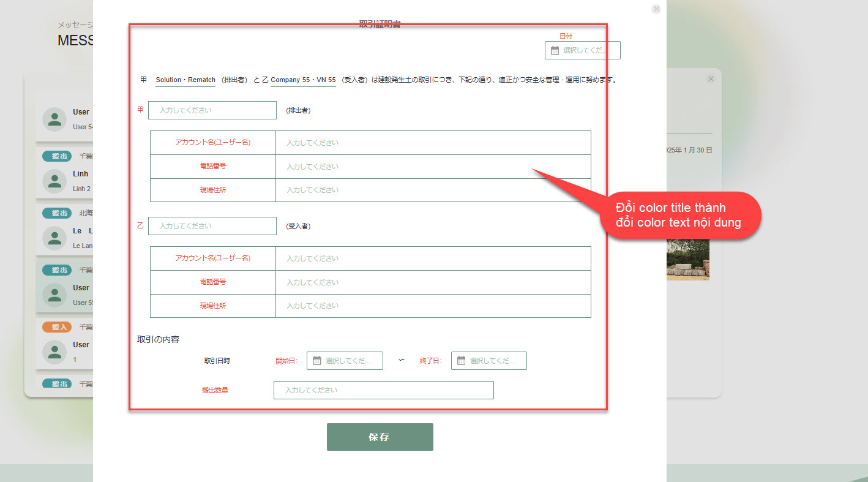Image resolution: width=868 pixels, height=482 pixels.
Task: Click the 電話番号 input in the 受入者 table
Action: (433, 282)
